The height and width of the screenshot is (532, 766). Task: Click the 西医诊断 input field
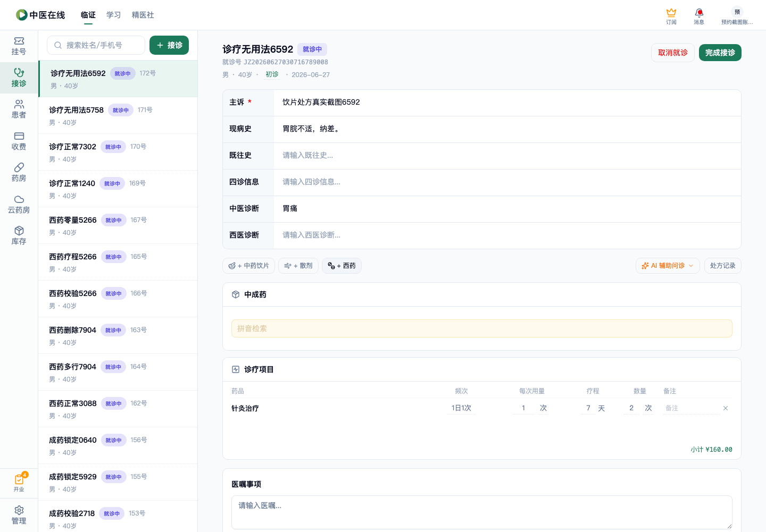point(507,235)
